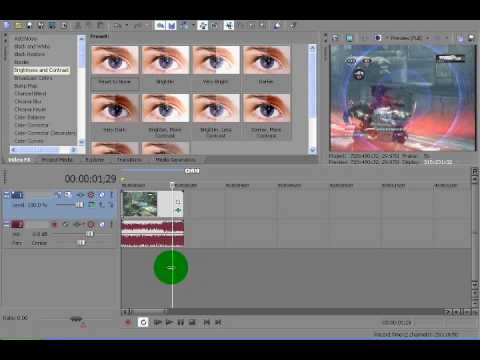Mute the audio track

pos(102,224)
